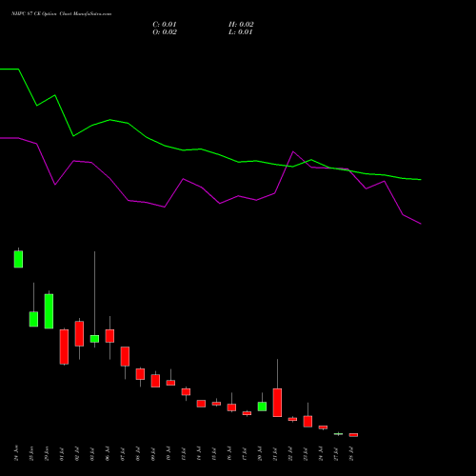Select the 15 Jul date label
This screenshot has height=476, width=476.
[x=214, y=453]
